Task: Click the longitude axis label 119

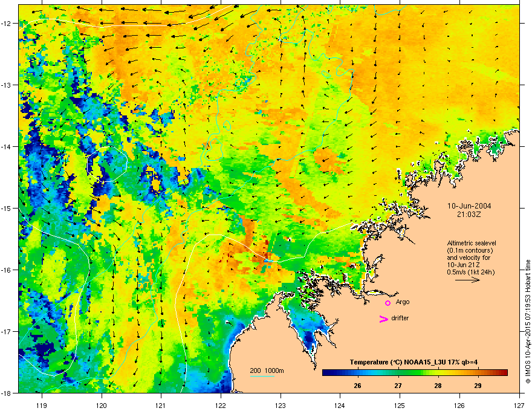Action: [41, 405]
